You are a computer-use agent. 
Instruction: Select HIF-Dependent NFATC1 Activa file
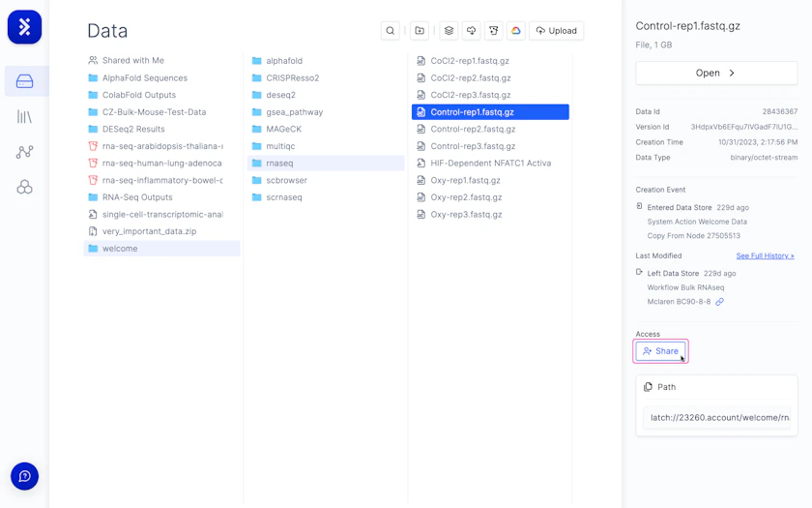pos(490,164)
